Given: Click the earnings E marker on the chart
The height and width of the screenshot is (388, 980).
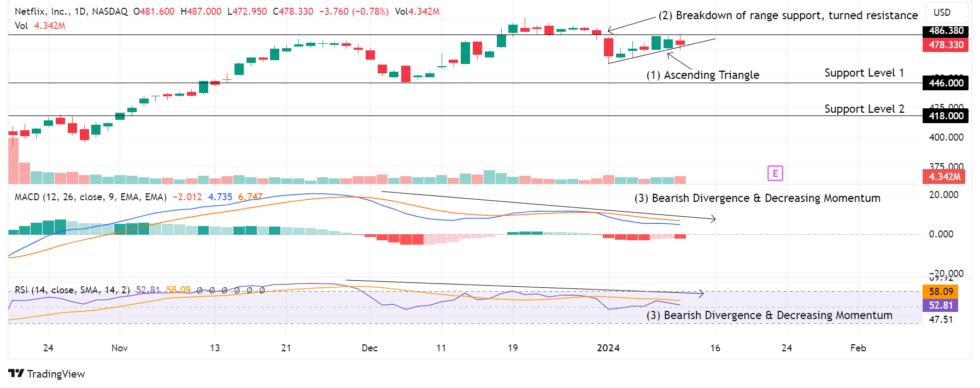Looking at the screenshot, I should click(x=775, y=173).
